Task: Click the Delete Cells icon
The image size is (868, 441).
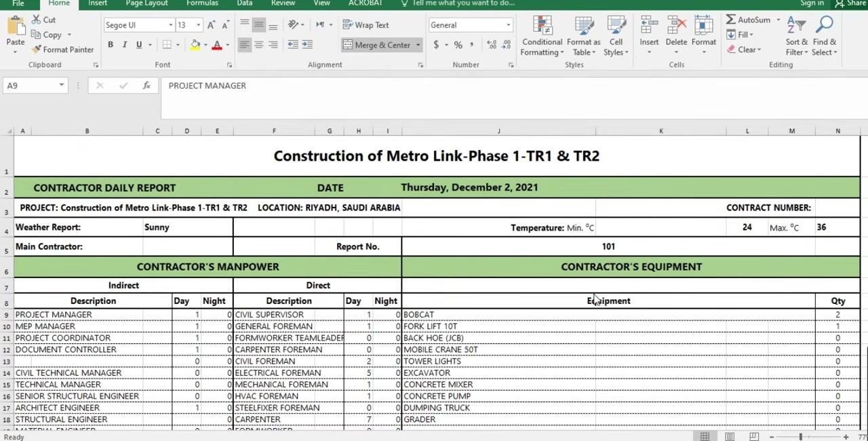Action: (676, 26)
